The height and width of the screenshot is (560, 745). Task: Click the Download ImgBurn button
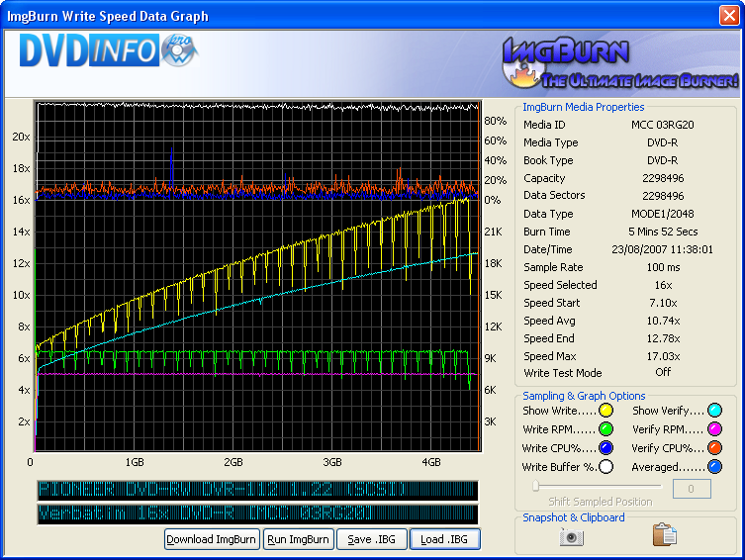pyautogui.click(x=212, y=539)
